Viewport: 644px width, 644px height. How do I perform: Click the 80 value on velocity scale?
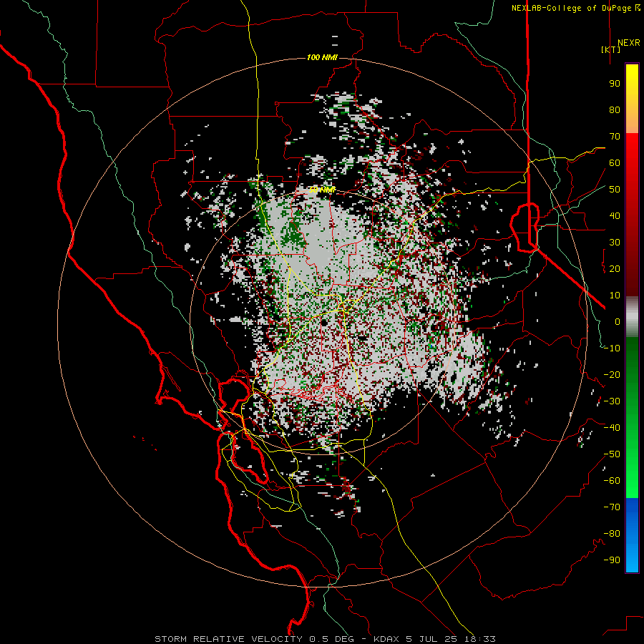615,110
